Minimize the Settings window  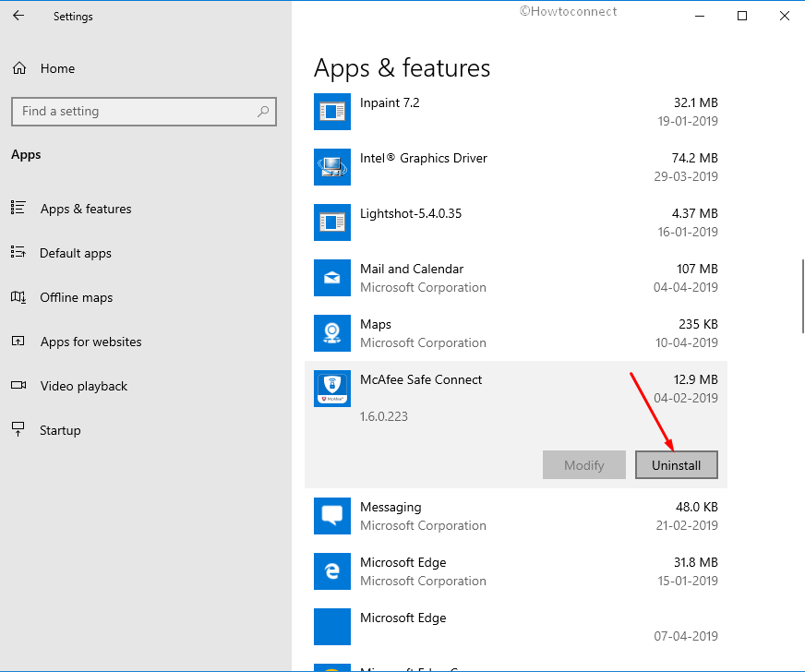(x=699, y=16)
